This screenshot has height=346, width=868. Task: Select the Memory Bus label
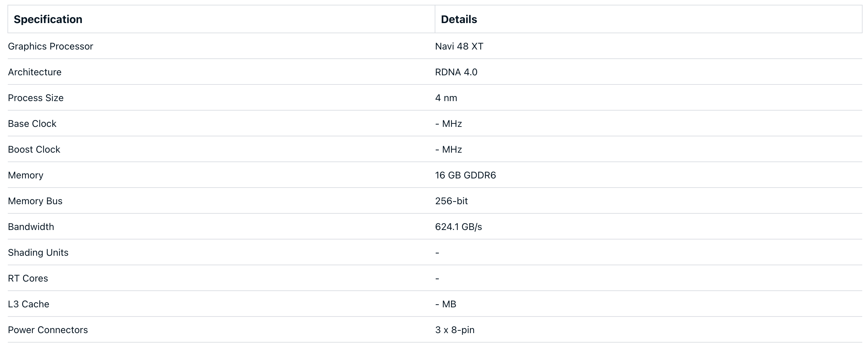[x=35, y=201]
